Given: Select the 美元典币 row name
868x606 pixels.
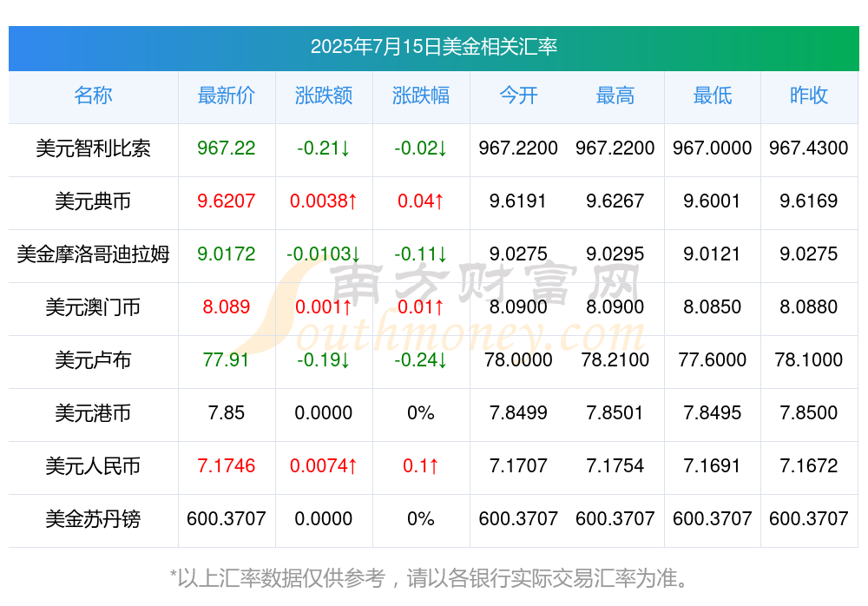Looking at the screenshot, I should pos(93,201).
